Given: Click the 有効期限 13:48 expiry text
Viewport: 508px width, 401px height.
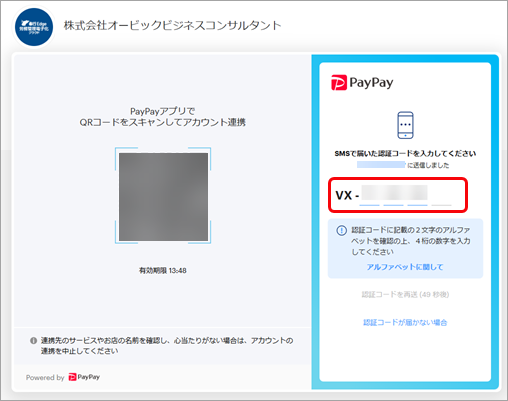Looking at the screenshot, I should (x=163, y=270).
